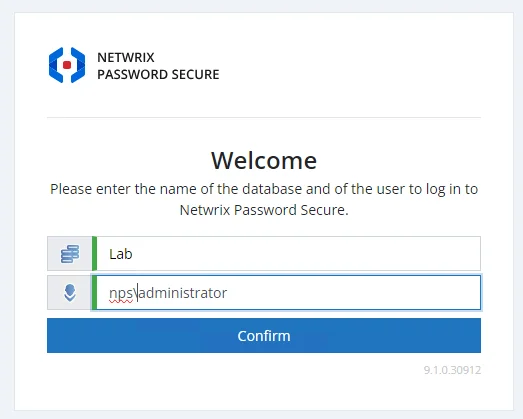Screen dimensions: 523x419
Task: Focus the database name field
Action: pos(289,254)
